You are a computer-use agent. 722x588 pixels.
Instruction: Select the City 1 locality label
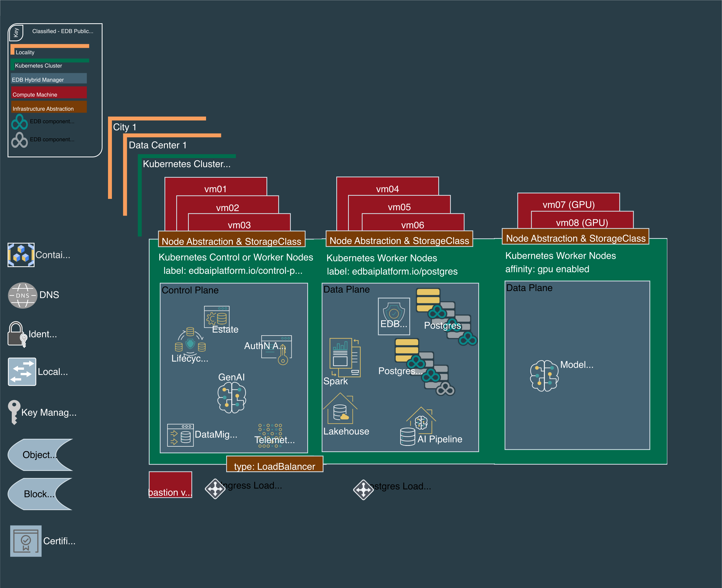[x=124, y=127]
